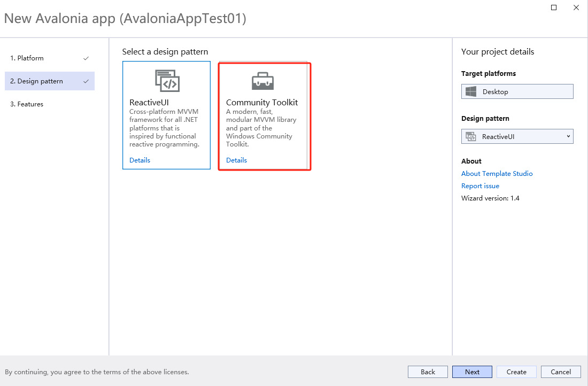Click the ReactiveUI icon in Design pattern dropdown
Screen dimensions: 588x386
pyautogui.click(x=470, y=136)
